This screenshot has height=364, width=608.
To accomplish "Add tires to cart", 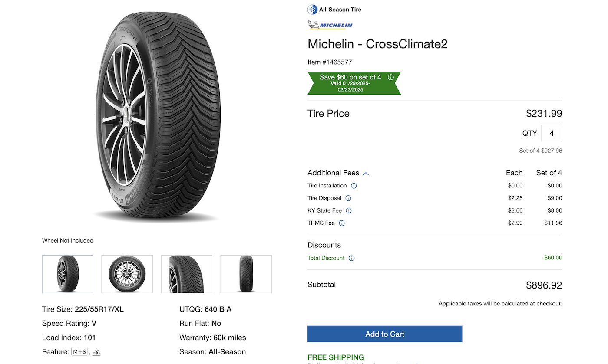I will [384, 334].
